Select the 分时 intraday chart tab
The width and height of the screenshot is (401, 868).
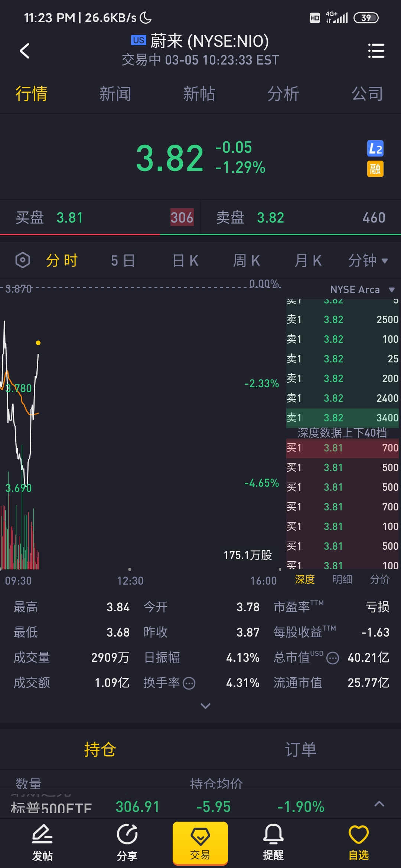62,260
